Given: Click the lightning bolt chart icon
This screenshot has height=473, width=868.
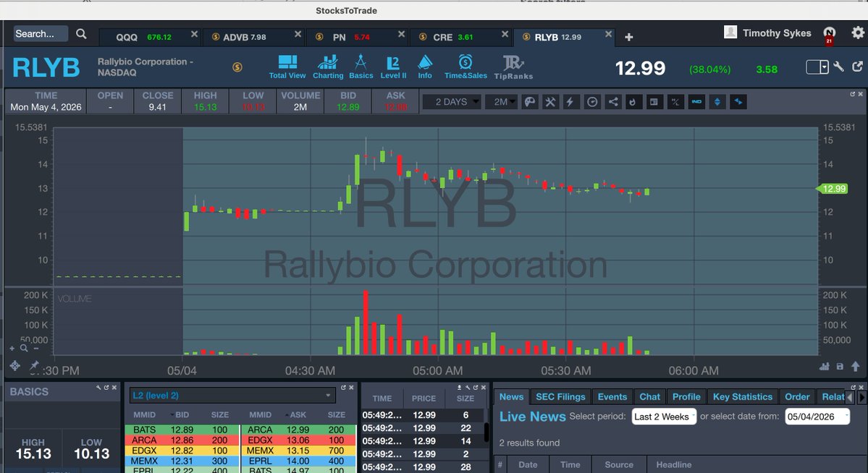Looking at the screenshot, I should (570, 102).
